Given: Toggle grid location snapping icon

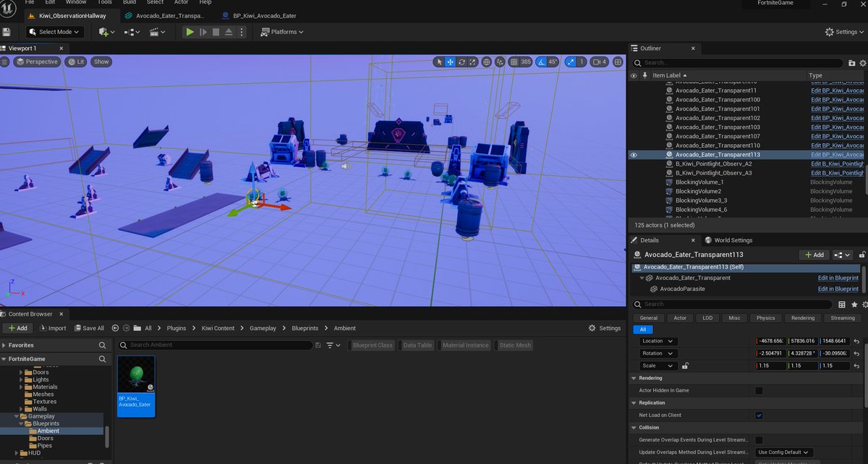Looking at the screenshot, I should pyautogui.click(x=514, y=62).
